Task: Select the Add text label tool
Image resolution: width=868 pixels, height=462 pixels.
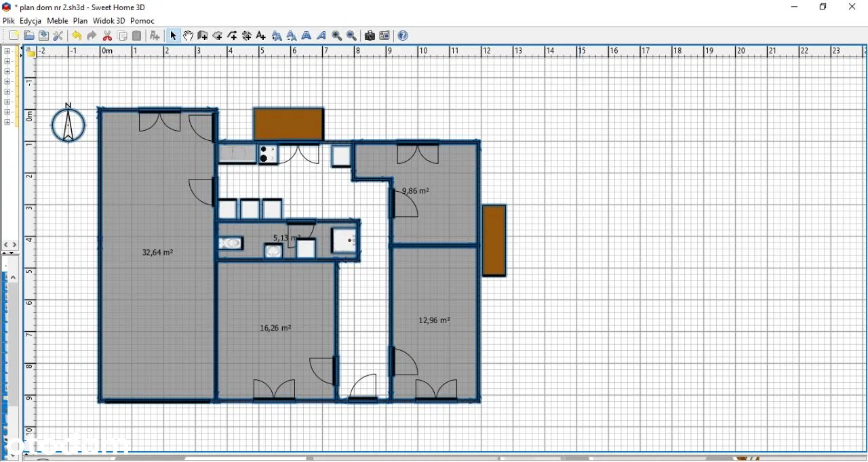Action: (261, 36)
